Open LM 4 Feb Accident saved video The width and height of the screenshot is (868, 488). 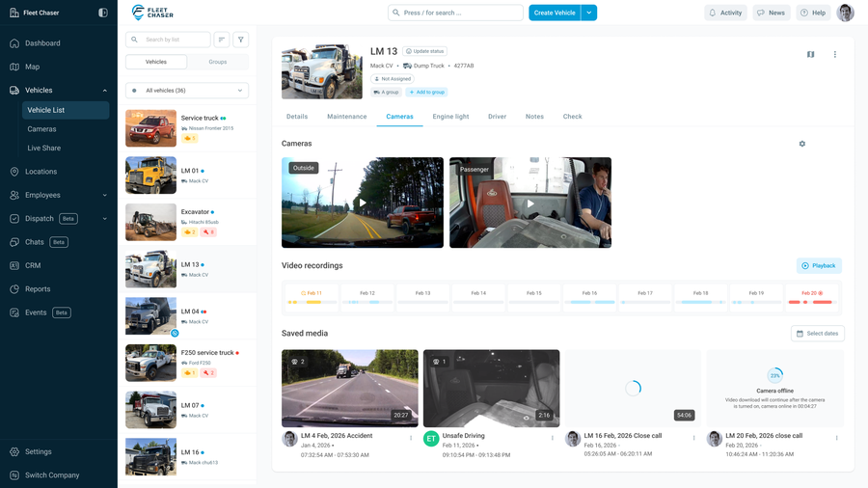[x=350, y=389]
